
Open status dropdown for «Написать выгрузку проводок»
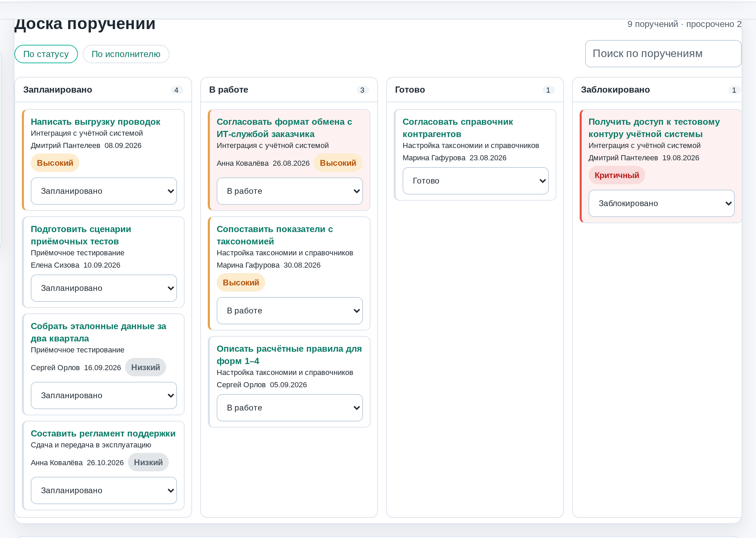(104, 191)
